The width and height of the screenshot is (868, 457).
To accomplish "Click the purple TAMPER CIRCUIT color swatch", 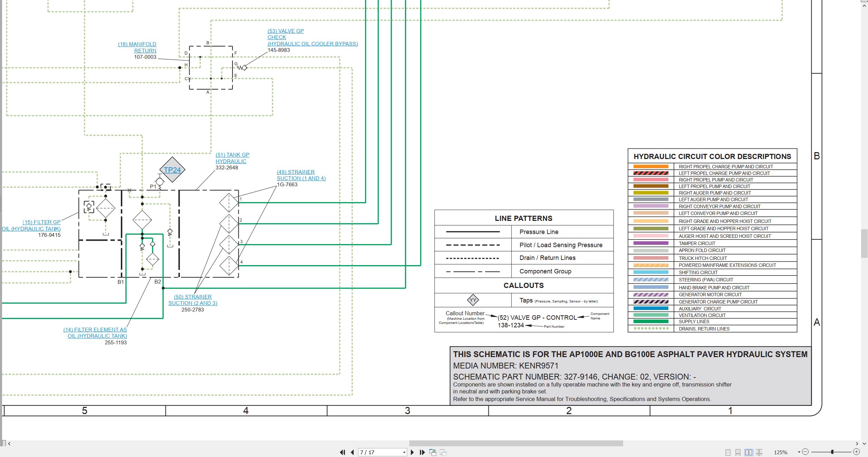I will click(651, 243).
